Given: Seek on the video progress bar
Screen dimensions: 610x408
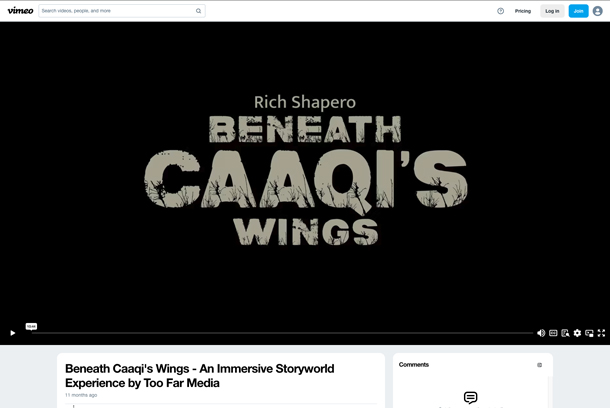Looking at the screenshot, I should tap(282, 333).
